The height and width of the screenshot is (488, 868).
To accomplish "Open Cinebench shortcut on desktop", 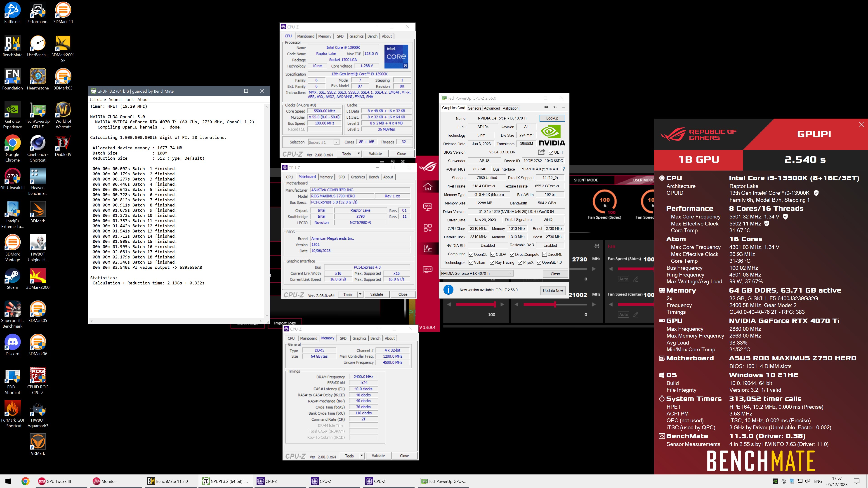I will (x=38, y=148).
